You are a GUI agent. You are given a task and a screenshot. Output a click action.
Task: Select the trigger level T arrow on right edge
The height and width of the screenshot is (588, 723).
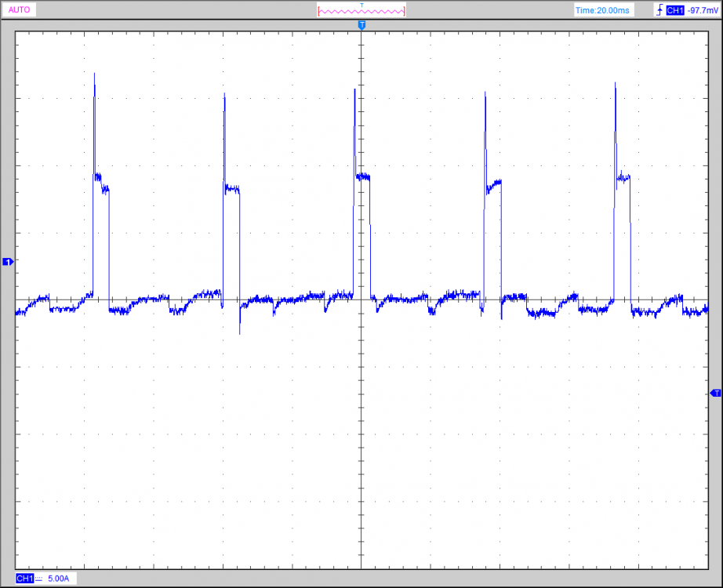click(x=715, y=392)
